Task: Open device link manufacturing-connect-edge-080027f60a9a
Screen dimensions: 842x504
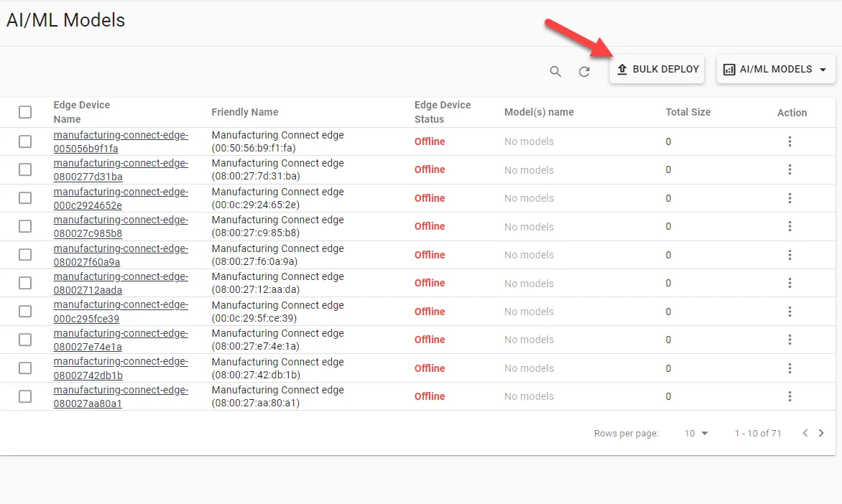Action: pyautogui.click(x=121, y=255)
